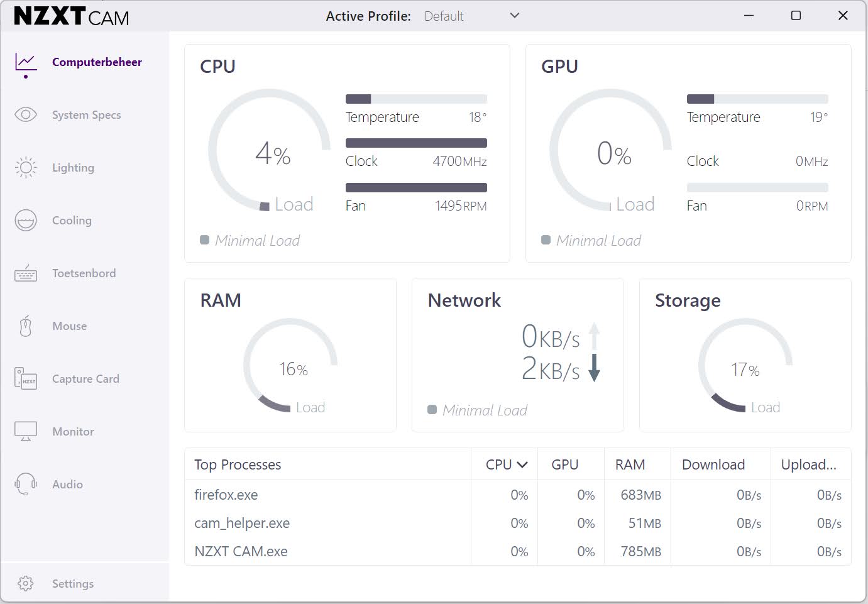This screenshot has width=868, height=604.
Task: Open the Toetsenbord page
Action: (x=84, y=273)
